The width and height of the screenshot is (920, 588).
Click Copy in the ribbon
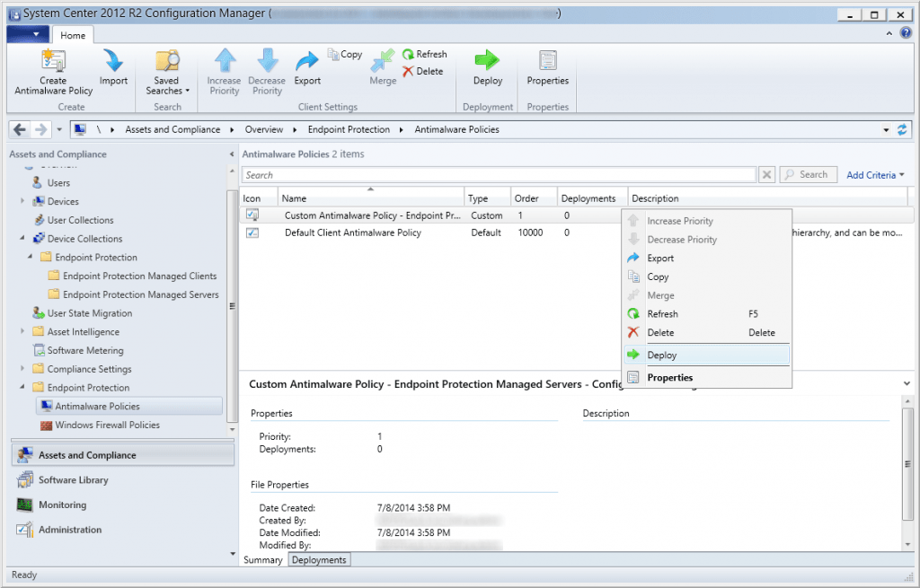click(345, 54)
